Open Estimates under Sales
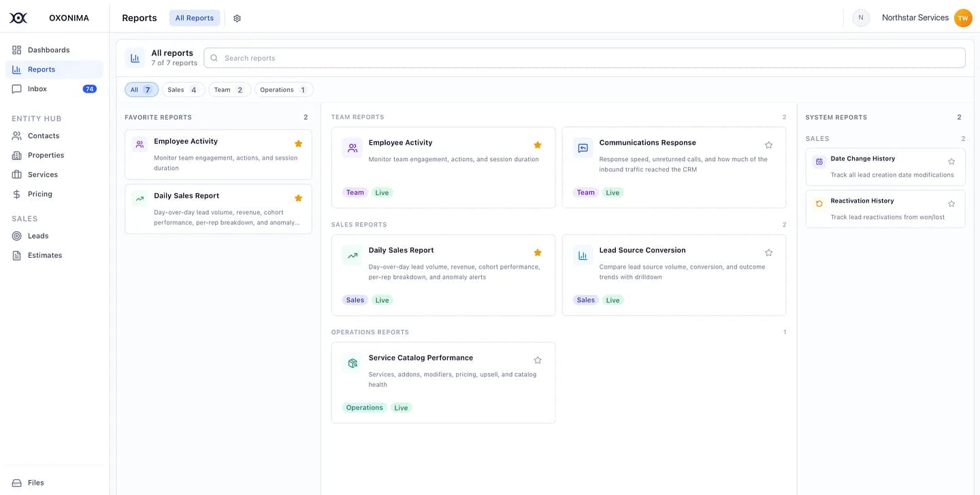Image resolution: width=980 pixels, height=495 pixels. coord(54,256)
